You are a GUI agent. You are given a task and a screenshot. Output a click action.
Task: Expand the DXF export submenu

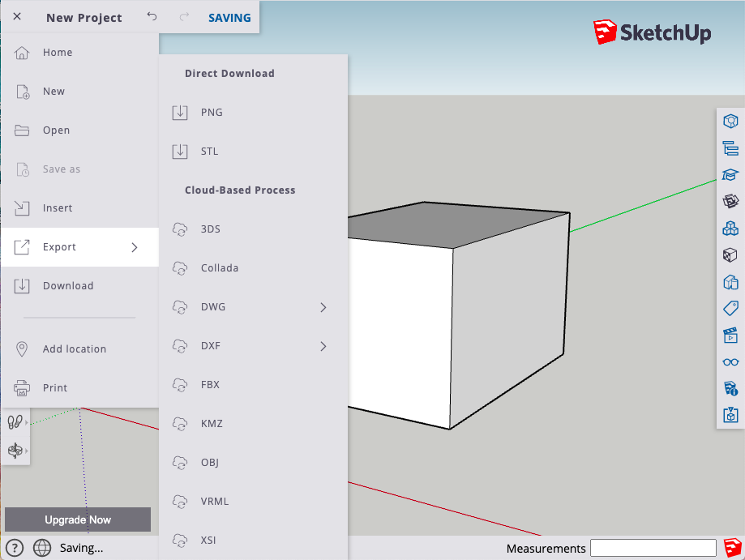tap(323, 346)
